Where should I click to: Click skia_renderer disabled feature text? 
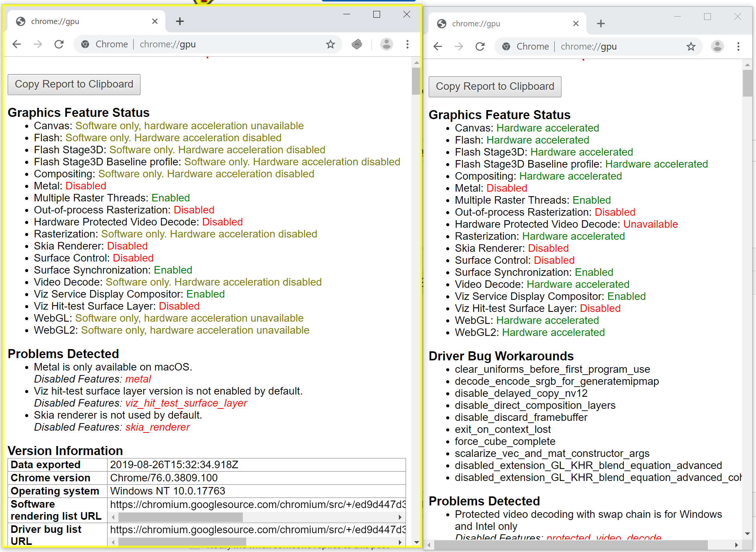(158, 427)
